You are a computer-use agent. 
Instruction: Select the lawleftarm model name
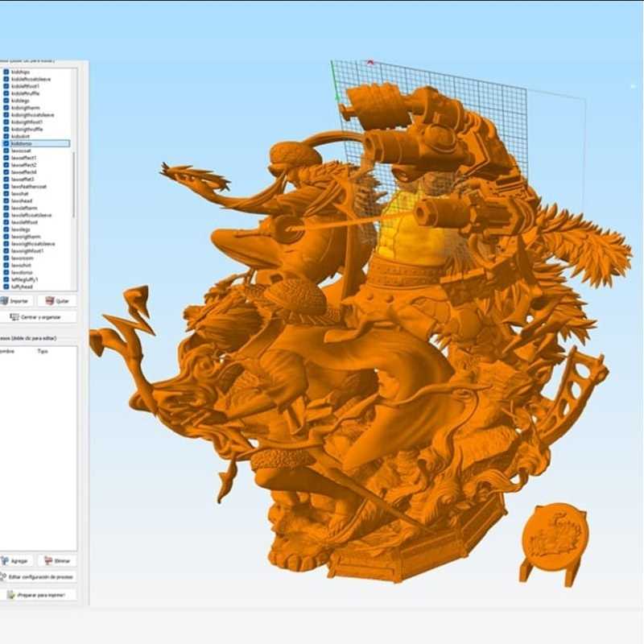coord(24,208)
